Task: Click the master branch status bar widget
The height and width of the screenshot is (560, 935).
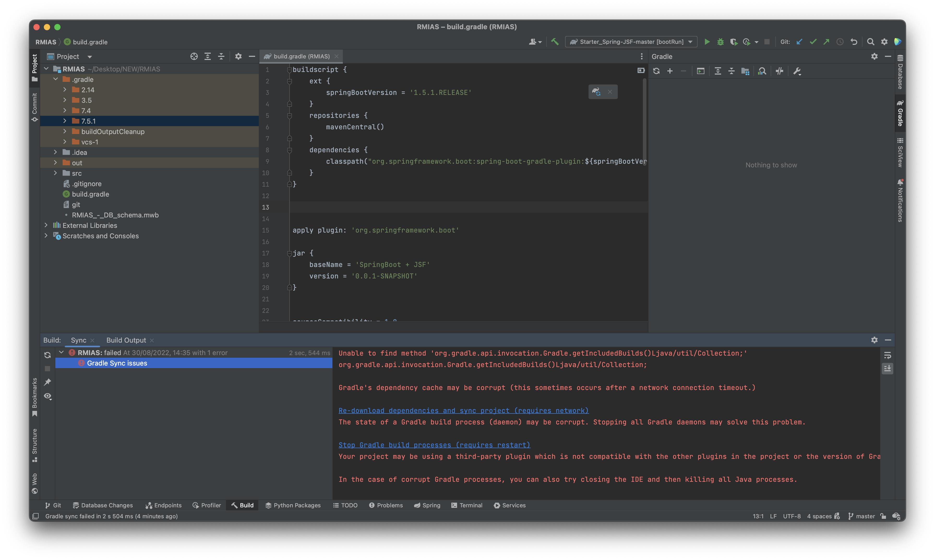Action: 861,516
